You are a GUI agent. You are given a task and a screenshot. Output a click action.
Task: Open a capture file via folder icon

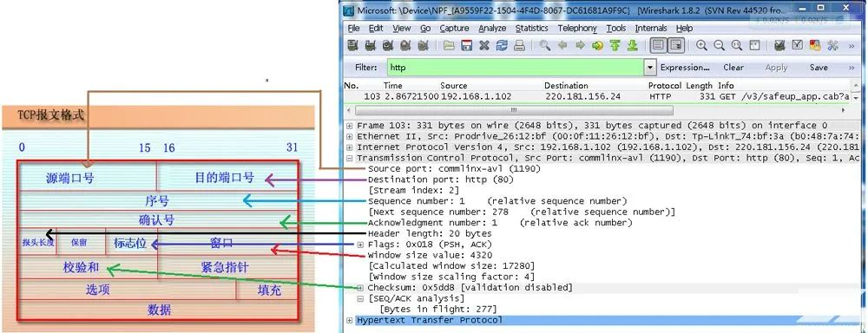tap(449, 46)
